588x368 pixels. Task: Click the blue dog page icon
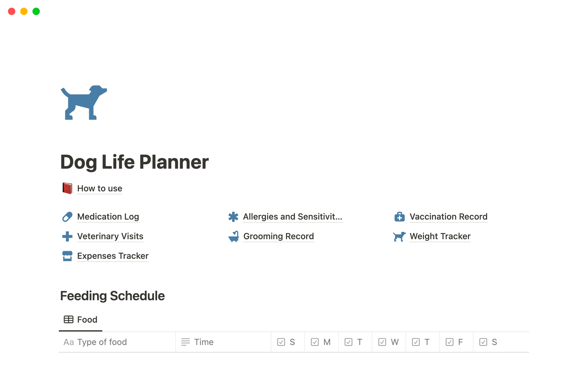(84, 103)
